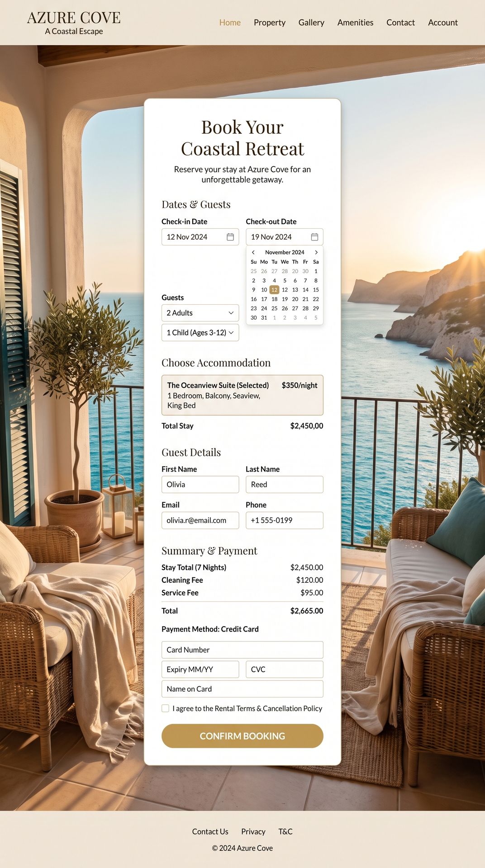
Task: Open the Amenities nav item
Action: click(355, 23)
